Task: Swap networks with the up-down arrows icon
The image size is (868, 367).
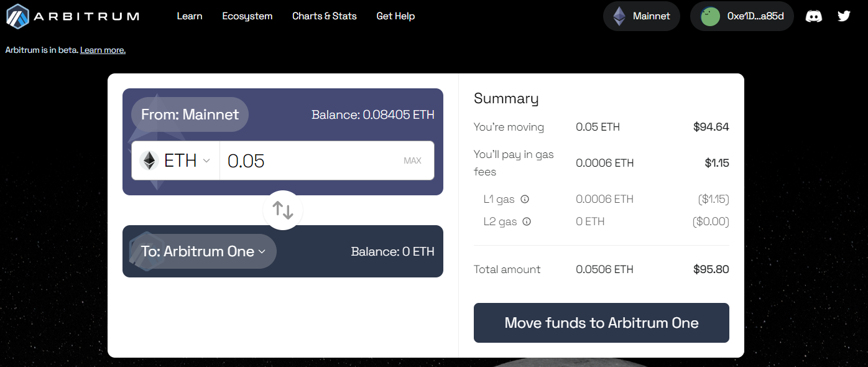Action: tap(283, 210)
